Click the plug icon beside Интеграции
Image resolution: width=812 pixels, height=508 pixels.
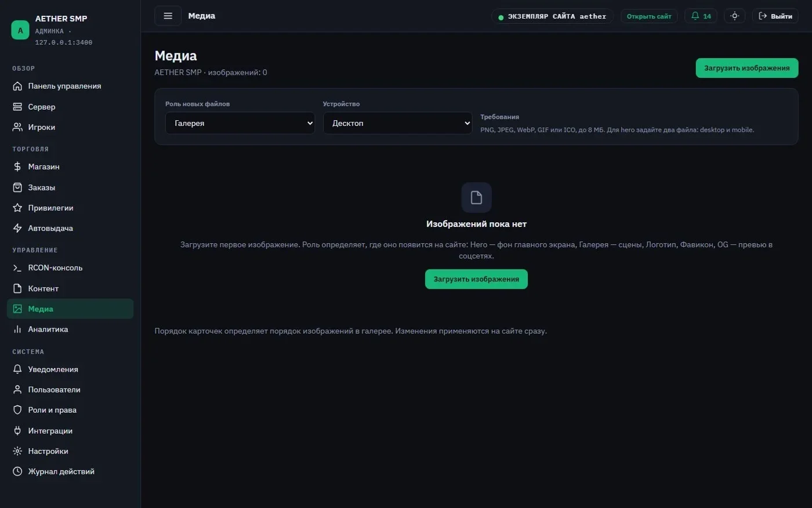click(x=17, y=431)
